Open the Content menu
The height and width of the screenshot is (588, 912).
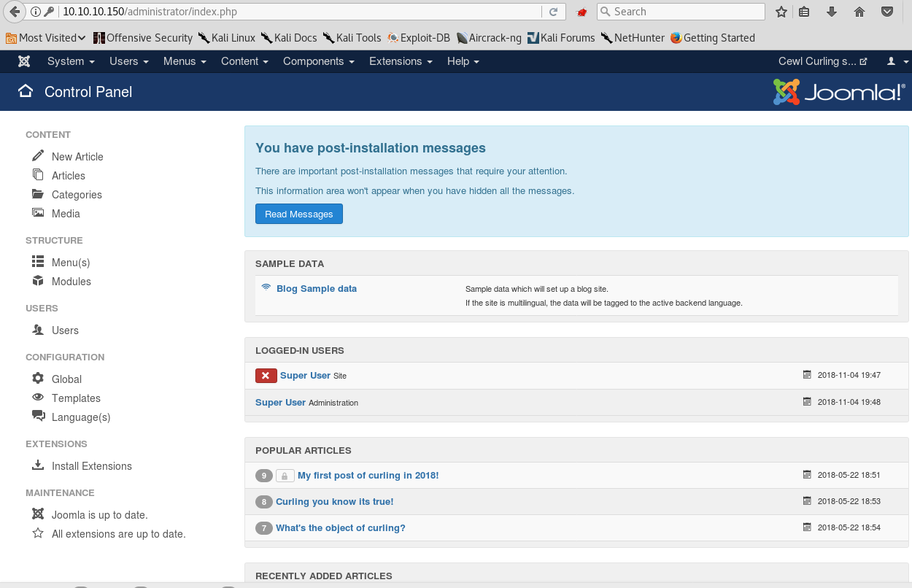pos(244,61)
